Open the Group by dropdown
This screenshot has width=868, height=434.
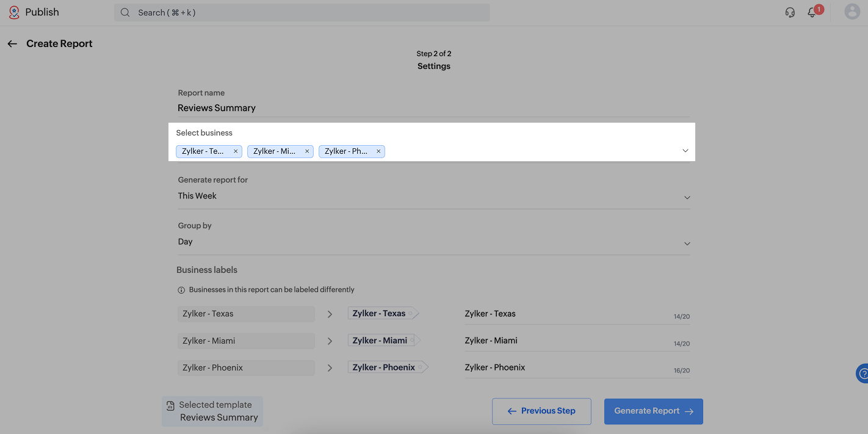click(434, 242)
